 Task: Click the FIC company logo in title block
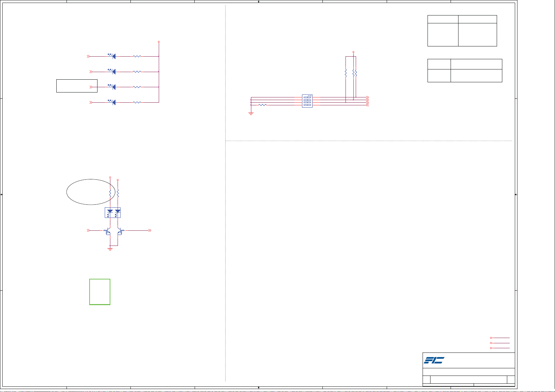pyautogui.click(x=434, y=360)
